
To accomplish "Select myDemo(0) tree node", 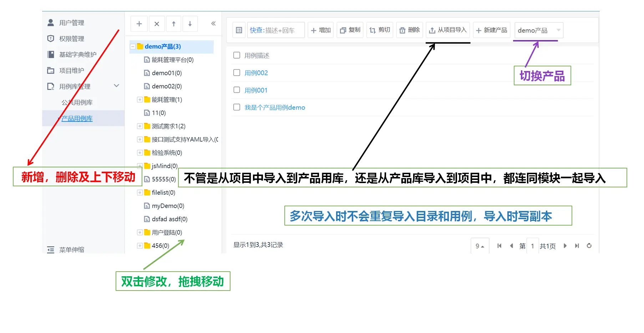I will click(x=168, y=206).
